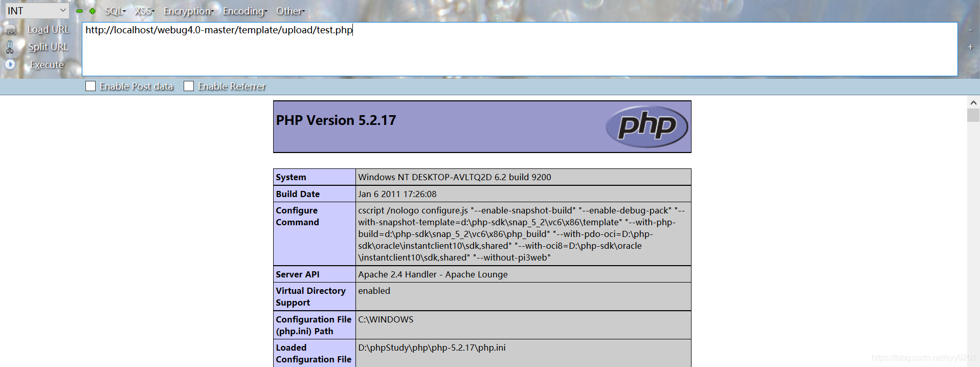Click the Split URL button
Image resolution: width=980 pixels, height=367 pixels.
[48, 47]
